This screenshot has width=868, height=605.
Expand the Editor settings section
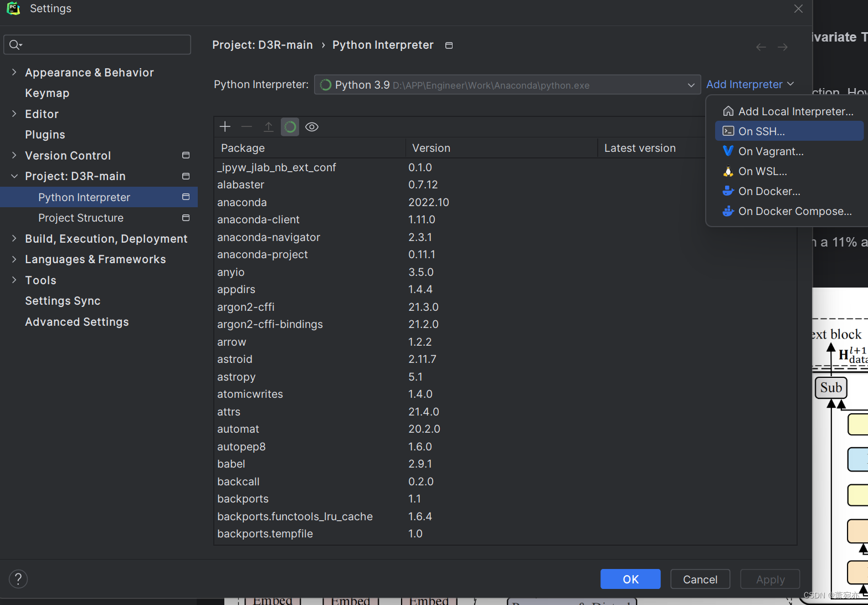(14, 114)
